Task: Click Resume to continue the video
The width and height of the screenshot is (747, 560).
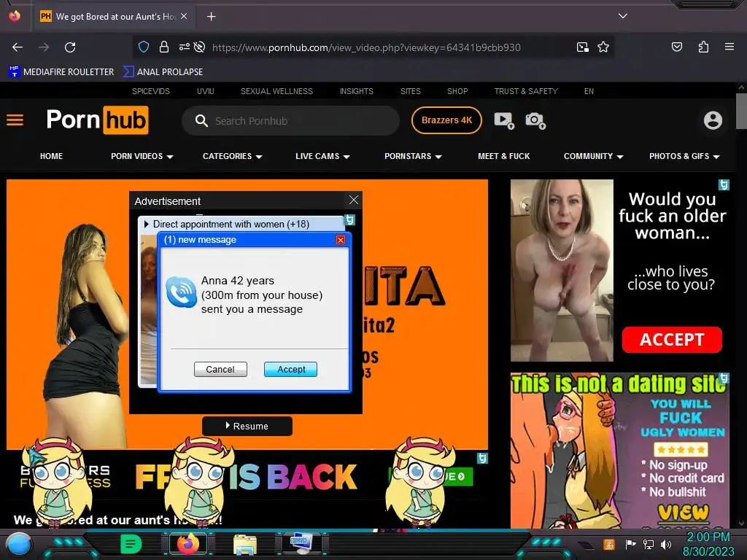Action: pos(247,426)
